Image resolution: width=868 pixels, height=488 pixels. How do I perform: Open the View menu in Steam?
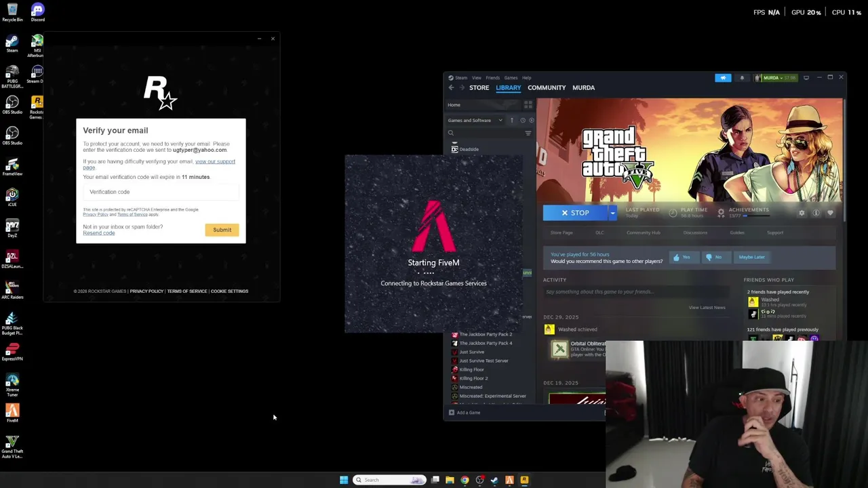point(477,78)
